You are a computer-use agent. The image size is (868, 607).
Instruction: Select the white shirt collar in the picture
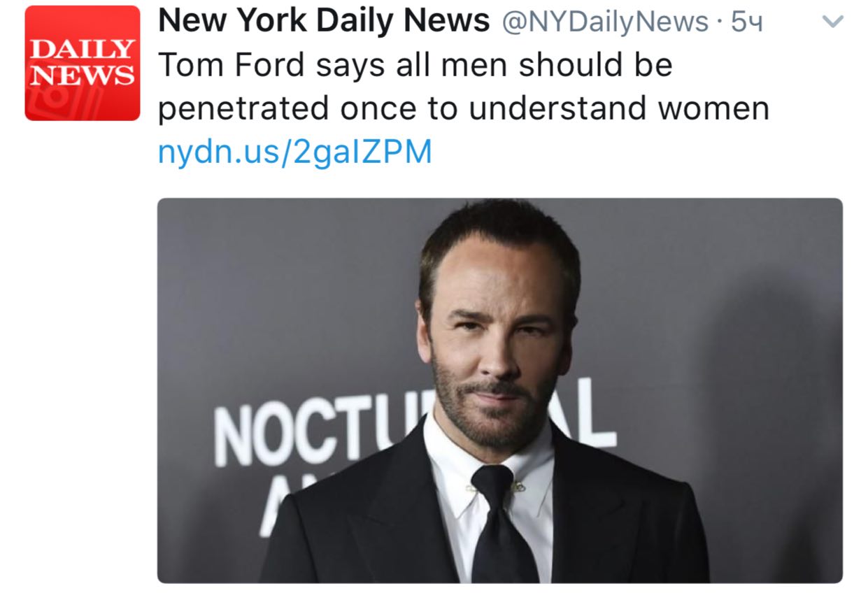point(490,465)
